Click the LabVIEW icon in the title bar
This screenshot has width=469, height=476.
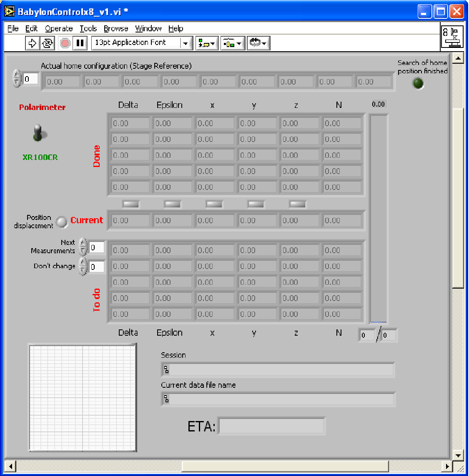(10, 12)
